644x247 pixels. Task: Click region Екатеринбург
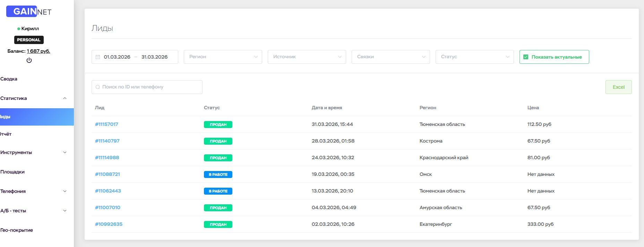click(436, 224)
